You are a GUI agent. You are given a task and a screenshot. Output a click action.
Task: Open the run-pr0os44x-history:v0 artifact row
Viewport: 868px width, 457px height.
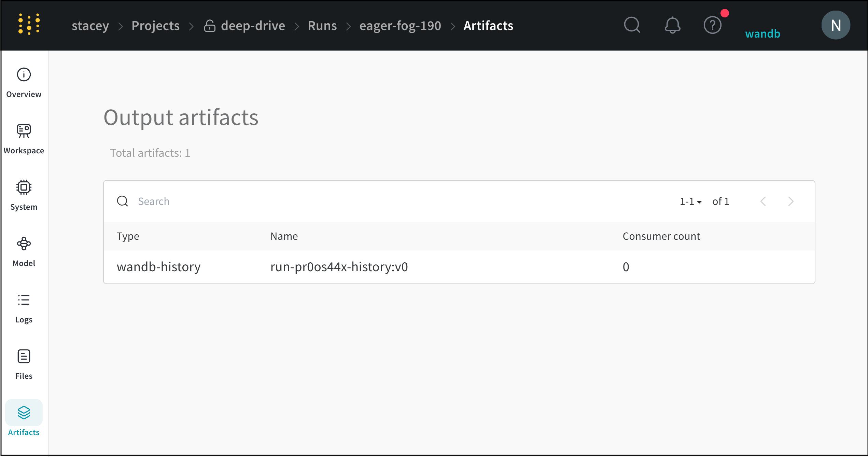click(339, 267)
